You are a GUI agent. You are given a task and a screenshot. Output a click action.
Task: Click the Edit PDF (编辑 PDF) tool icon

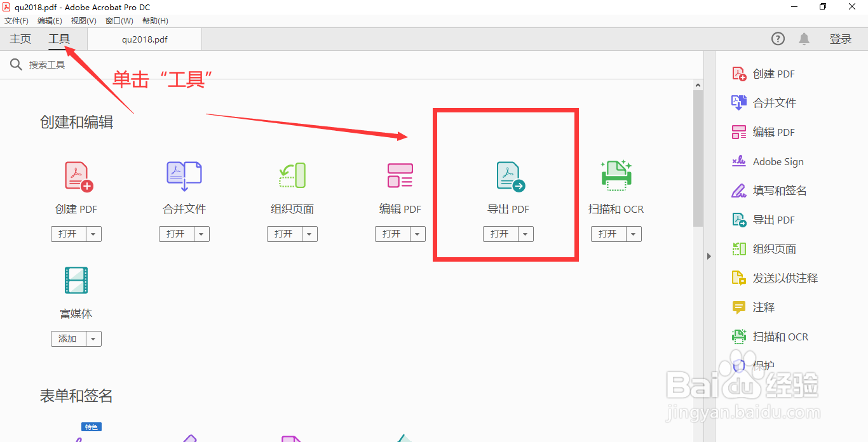pos(400,175)
